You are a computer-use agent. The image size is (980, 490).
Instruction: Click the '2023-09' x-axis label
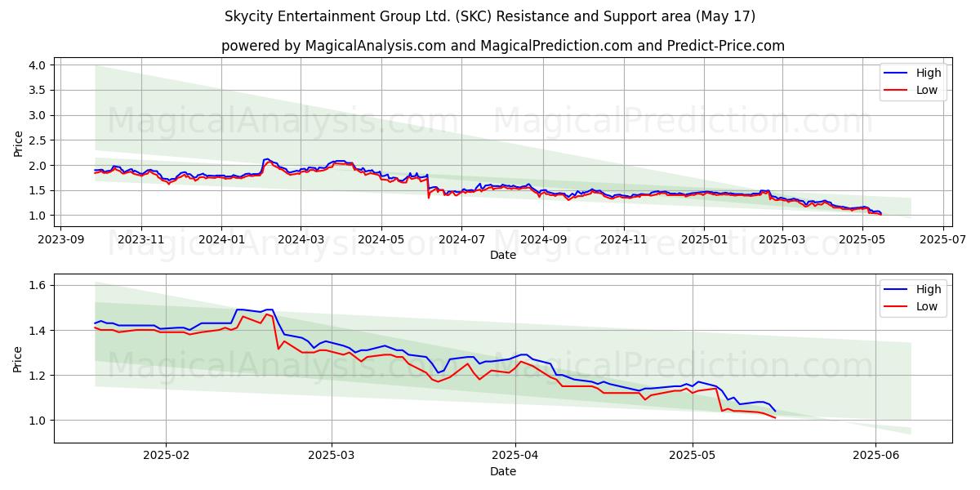coord(62,240)
